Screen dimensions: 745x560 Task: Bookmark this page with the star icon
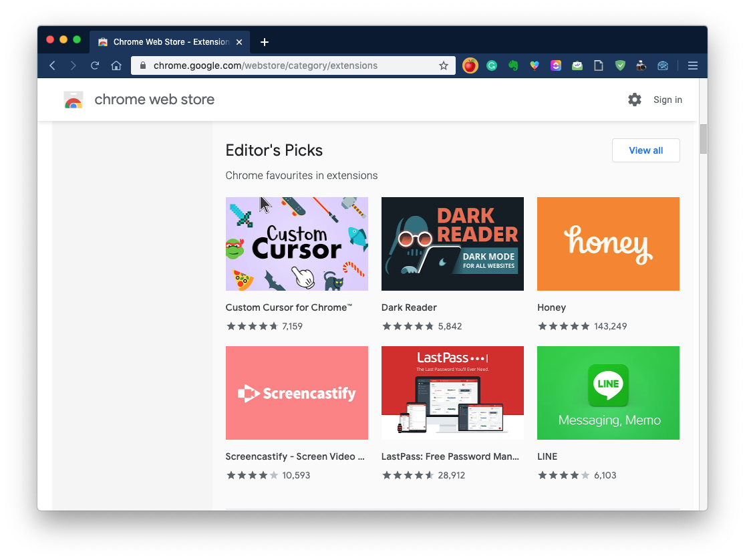tap(443, 65)
